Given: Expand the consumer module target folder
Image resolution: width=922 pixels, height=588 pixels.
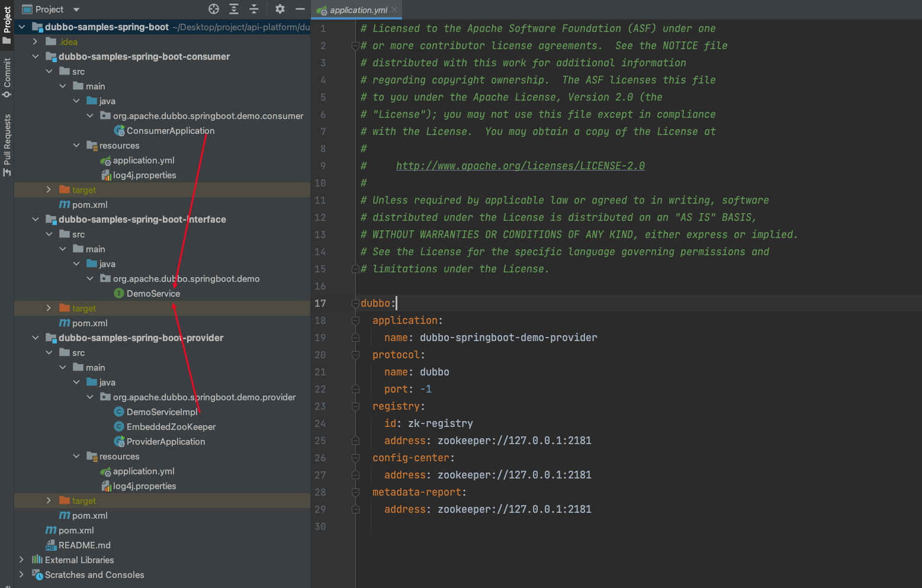Looking at the screenshot, I should coord(49,189).
